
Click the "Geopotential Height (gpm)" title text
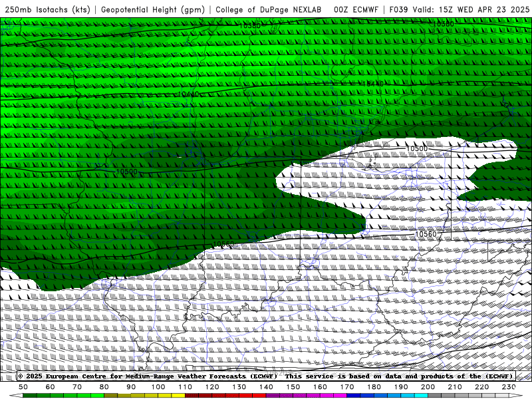tap(153, 9)
